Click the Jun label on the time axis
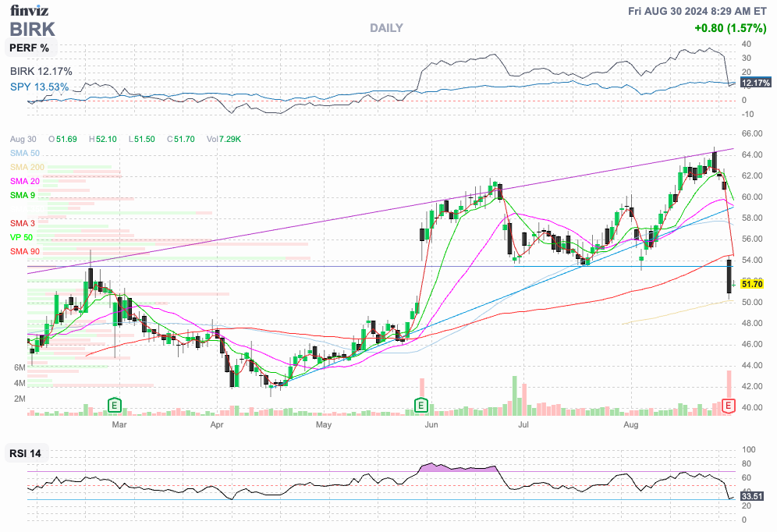Viewport: 777px width, 532px height. tap(431, 424)
